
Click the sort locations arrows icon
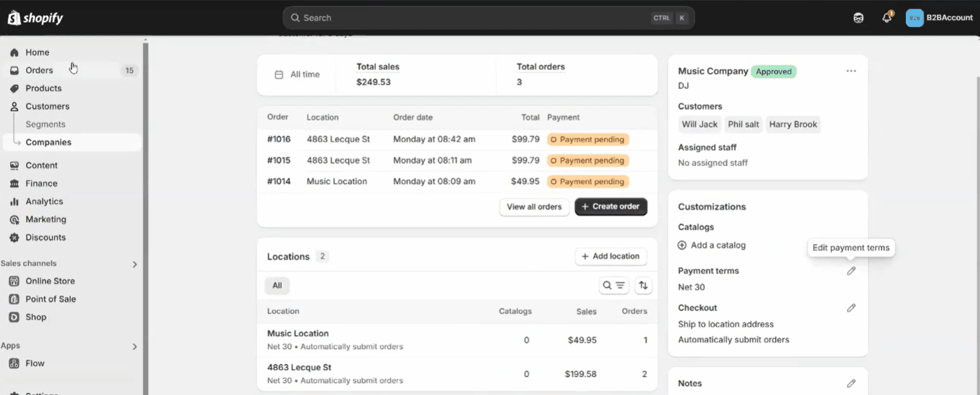click(x=643, y=286)
